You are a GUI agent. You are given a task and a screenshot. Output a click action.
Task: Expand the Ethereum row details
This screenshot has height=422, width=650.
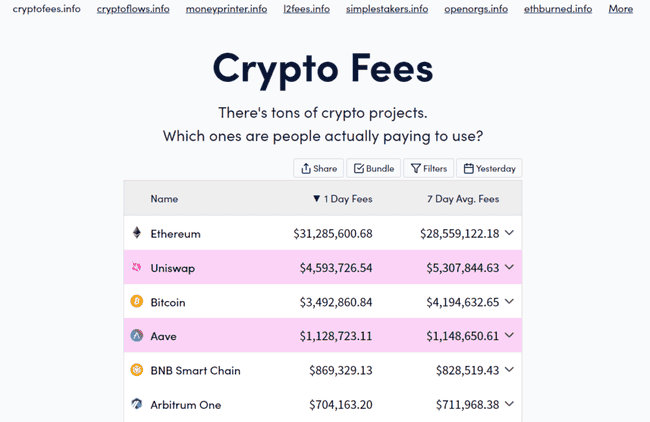click(509, 233)
